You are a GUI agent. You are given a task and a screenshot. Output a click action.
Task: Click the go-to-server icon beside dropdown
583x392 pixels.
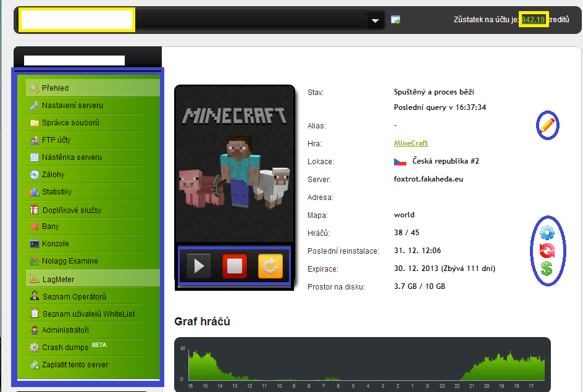coord(396,20)
